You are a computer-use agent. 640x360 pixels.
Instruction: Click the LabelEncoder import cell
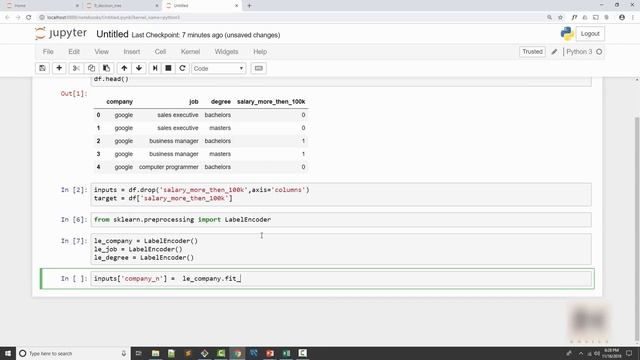341,220
